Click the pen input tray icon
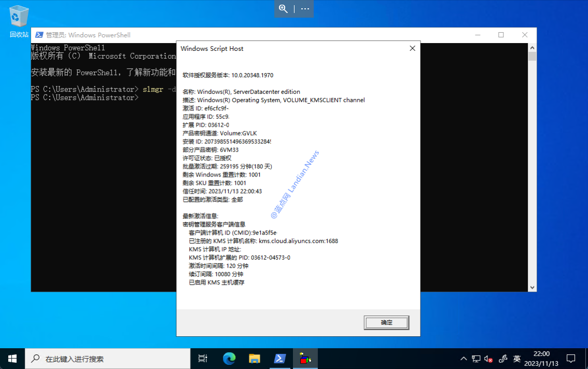 [x=503, y=359]
